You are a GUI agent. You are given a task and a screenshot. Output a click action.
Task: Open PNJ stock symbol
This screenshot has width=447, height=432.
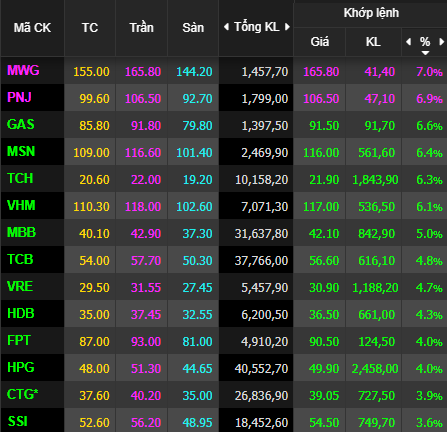(x=19, y=98)
